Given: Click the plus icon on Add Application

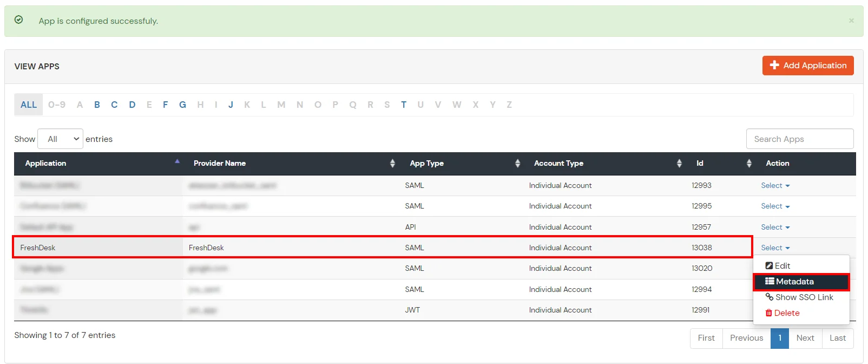Looking at the screenshot, I should pos(774,65).
